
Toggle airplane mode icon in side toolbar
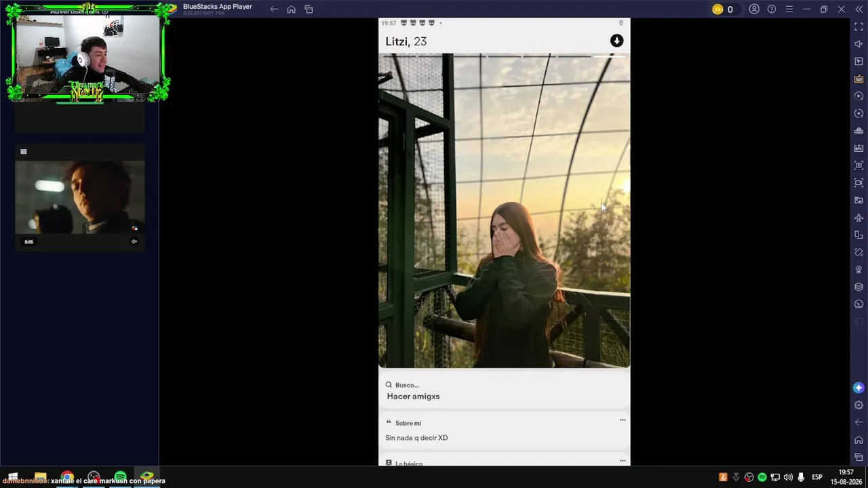(x=859, y=218)
